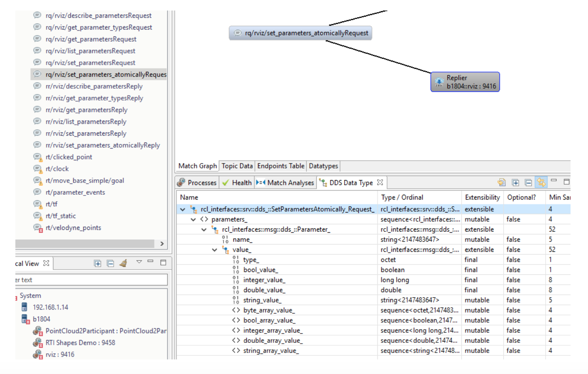Select the Replier b1804::rviz node
This screenshot has width=588, height=374.
465,81
